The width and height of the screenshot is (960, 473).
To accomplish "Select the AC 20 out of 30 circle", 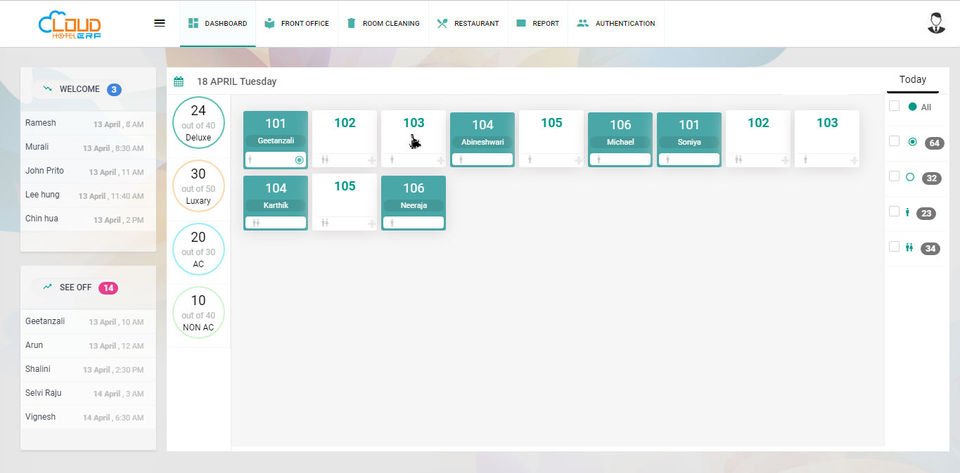I will 198,250.
